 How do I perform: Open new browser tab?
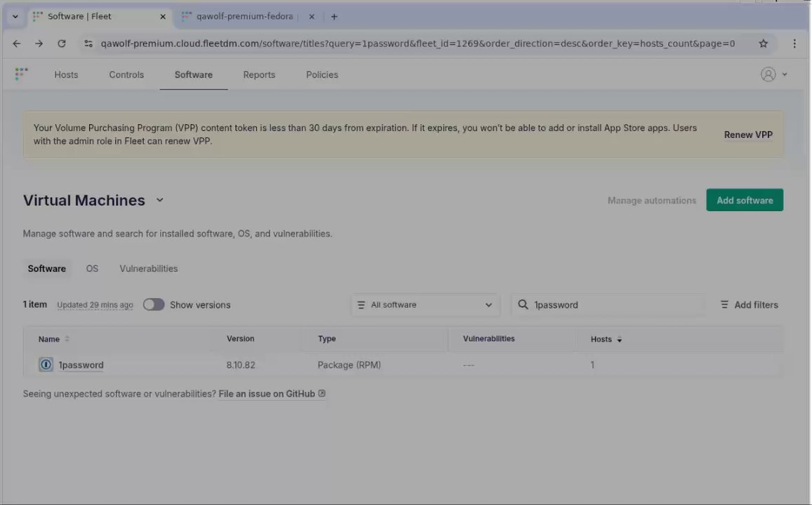pos(334,17)
